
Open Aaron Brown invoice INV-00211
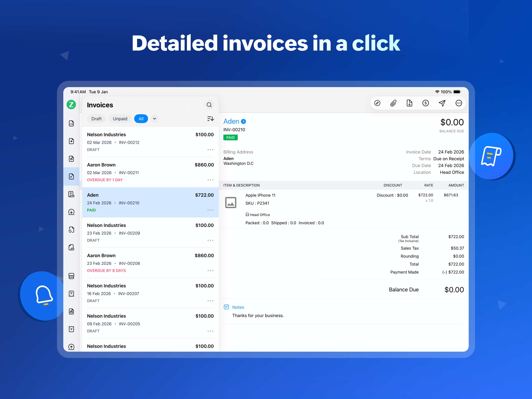150,172
